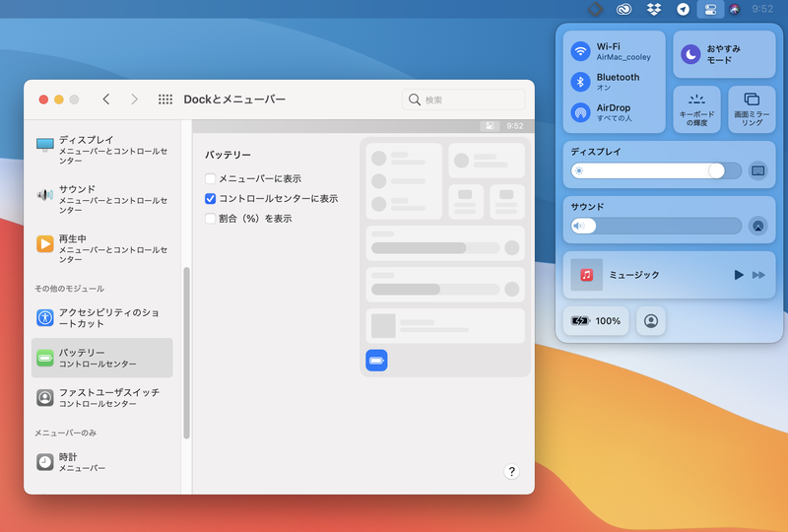The width and height of the screenshot is (788, 532).
Task: Click the ディスプレイ heading in Control Center
Action: 596,152
